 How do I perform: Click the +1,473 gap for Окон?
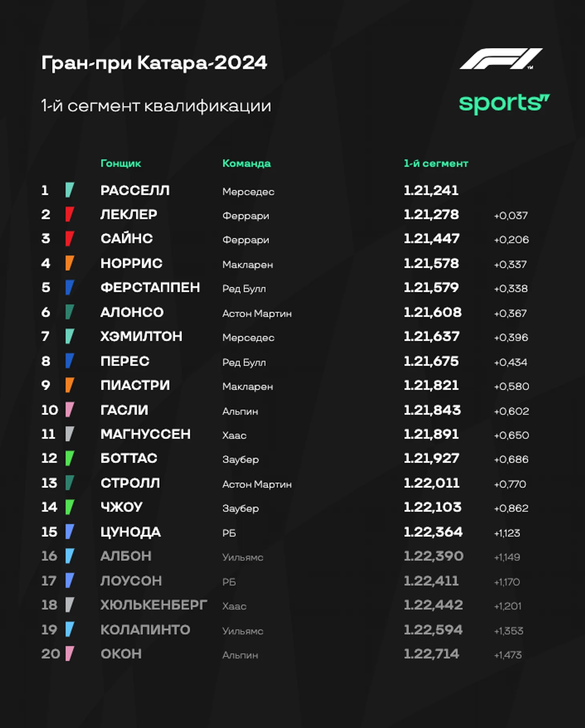508,655
